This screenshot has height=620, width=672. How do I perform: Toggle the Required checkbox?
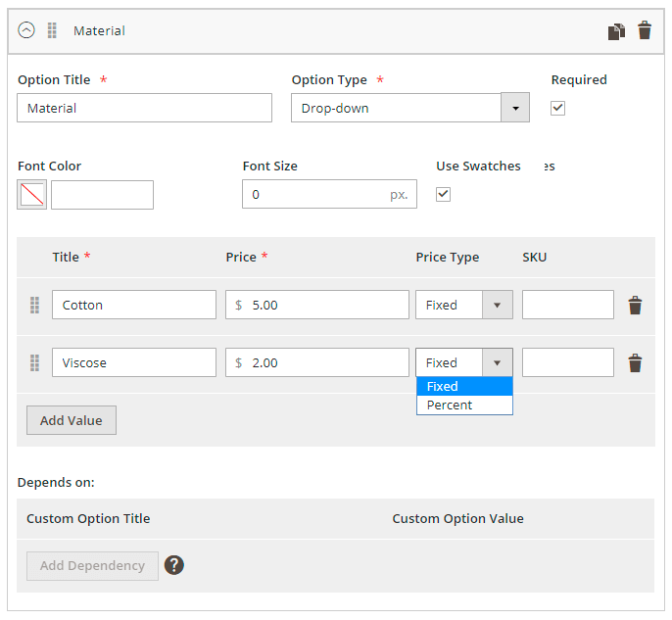coord(558,108)
